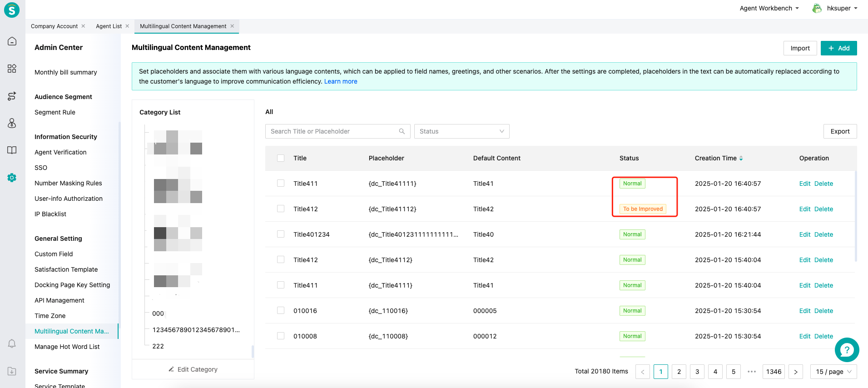Click the search magnifier icon

[402, 131]
